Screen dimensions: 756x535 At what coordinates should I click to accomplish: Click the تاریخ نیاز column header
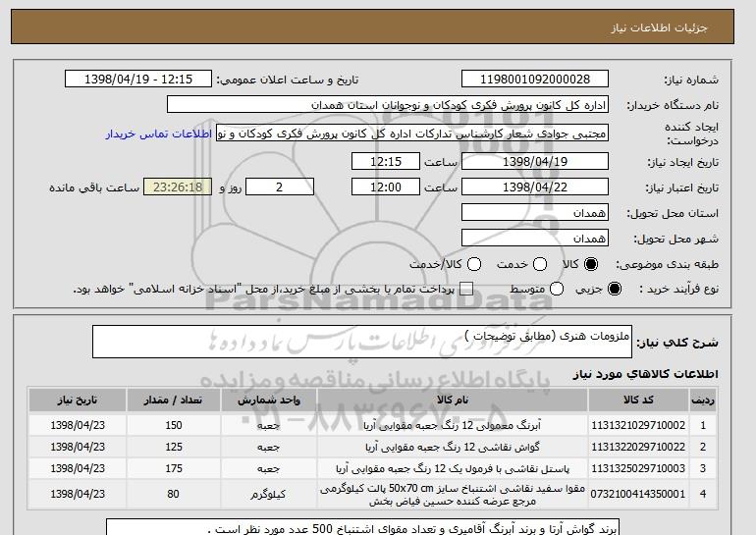(78, 401)
